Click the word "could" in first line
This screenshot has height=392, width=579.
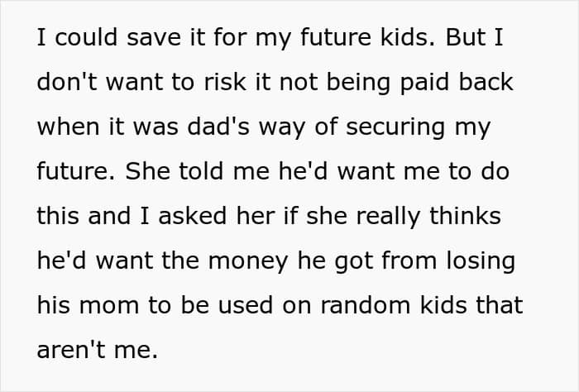point(86,37)
